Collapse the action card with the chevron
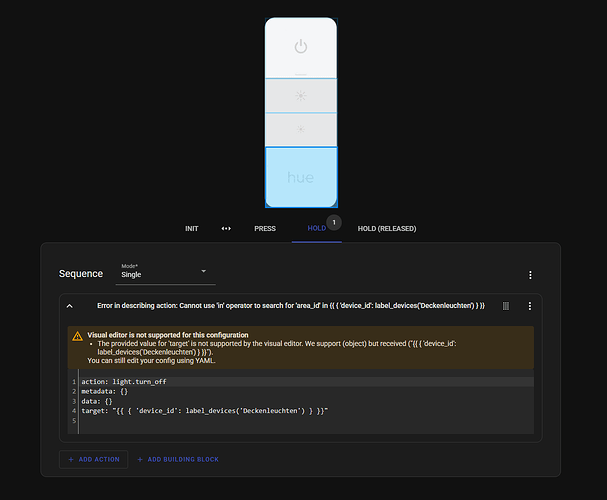The image size is (607, 500). point(70,306)
